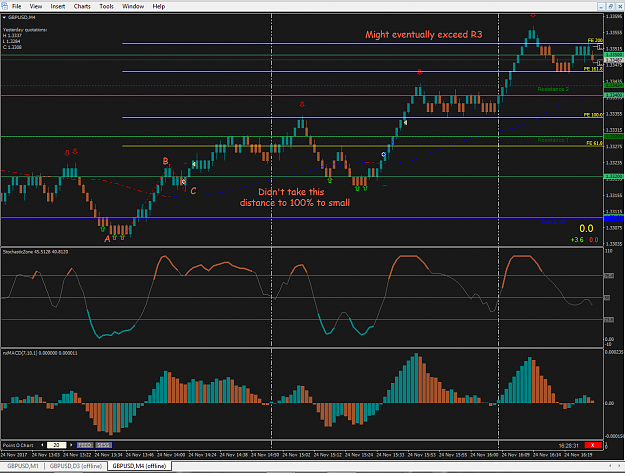
Task: Click the rsMACD(7,10,1) indicator label
Action: [40, 353]
